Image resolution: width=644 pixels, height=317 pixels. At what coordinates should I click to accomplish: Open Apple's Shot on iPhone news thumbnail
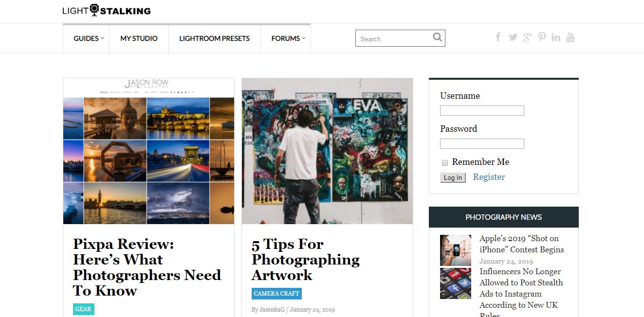pos(456,250)
